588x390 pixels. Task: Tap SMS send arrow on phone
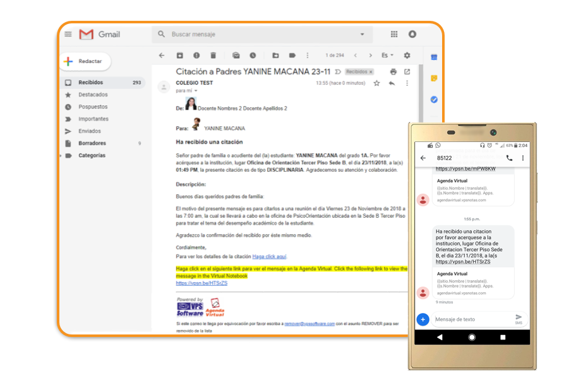pos(519,319)
